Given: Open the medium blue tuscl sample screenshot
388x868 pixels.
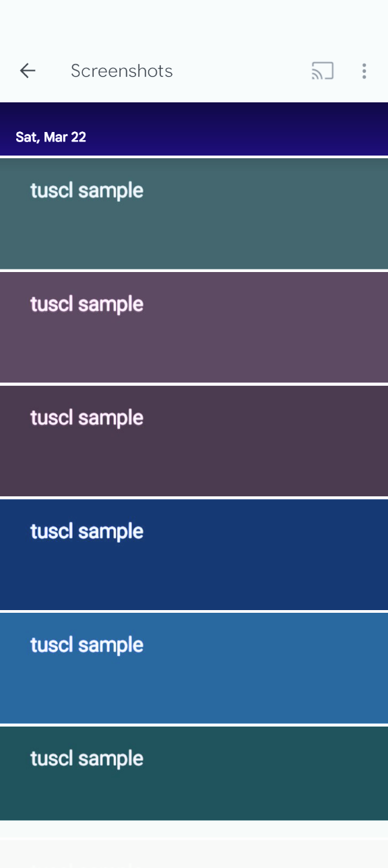Looking at the screenshot, I should click(194, 668).
